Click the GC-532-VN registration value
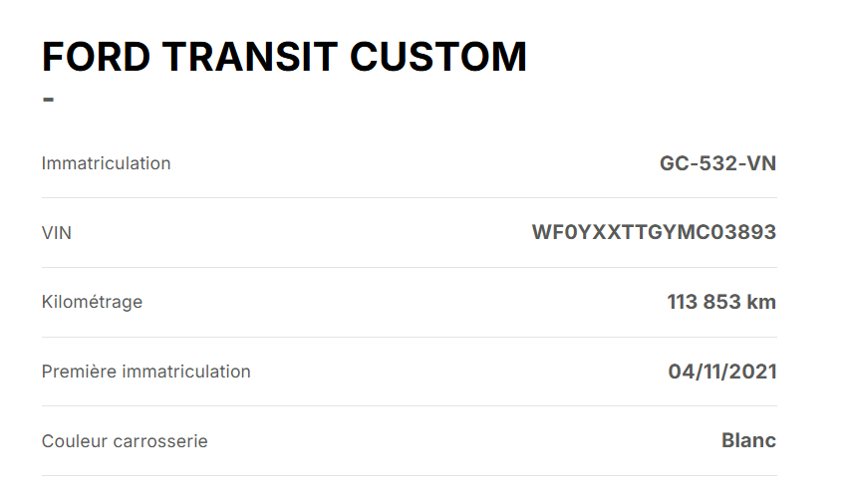The width and height of the screenshot is (847, 504). tap(717, 163)
